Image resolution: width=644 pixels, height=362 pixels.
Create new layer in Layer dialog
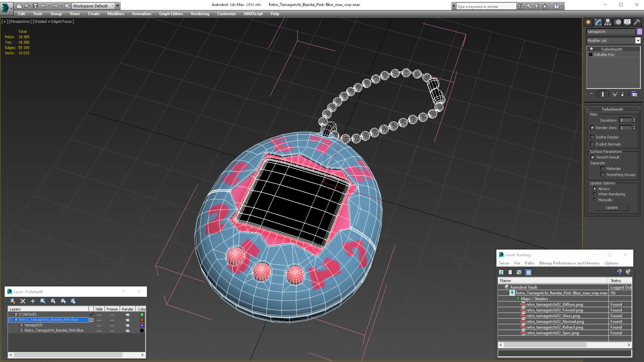[13, 301]
